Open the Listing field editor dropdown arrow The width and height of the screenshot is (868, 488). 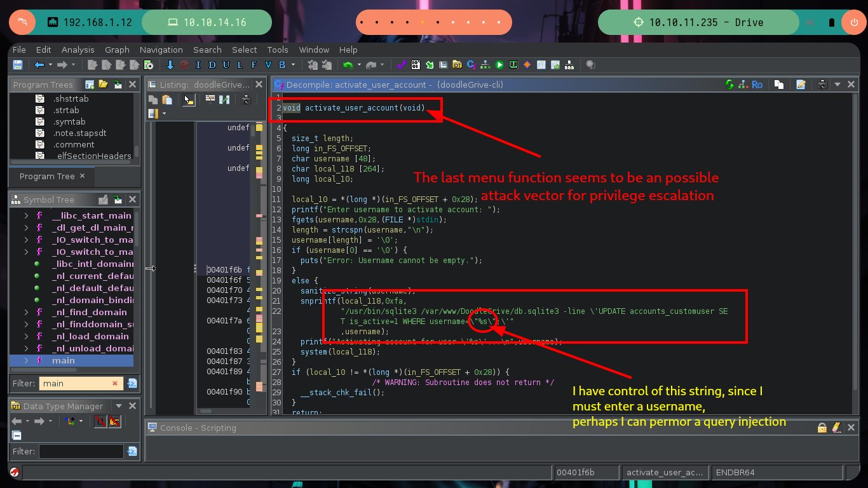coord(164,114)
